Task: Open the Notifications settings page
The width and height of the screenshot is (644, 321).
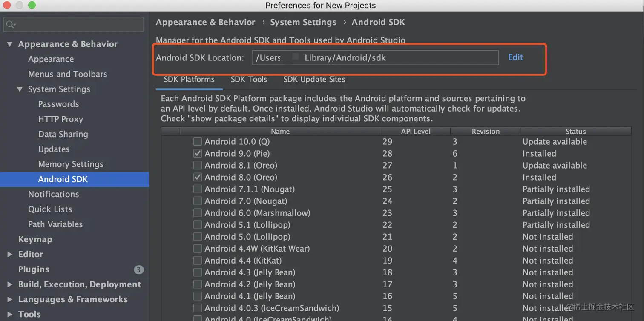Action: click(53, 195)
